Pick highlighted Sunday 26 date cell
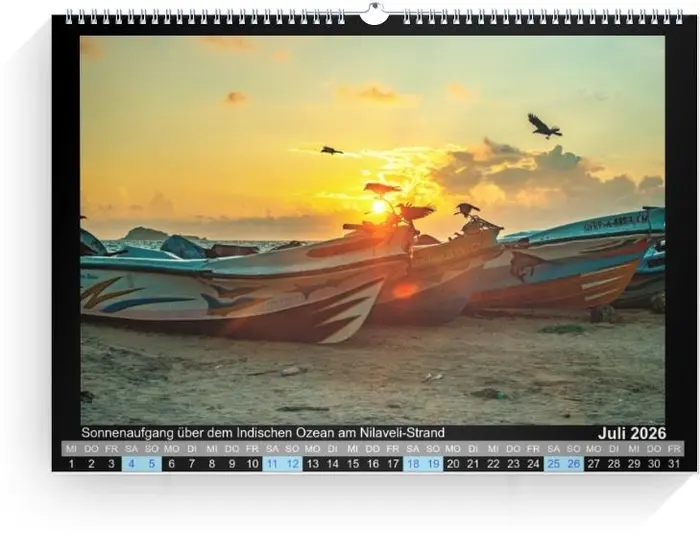The width and height of the screenshot is (700, 535). point(574,463)
